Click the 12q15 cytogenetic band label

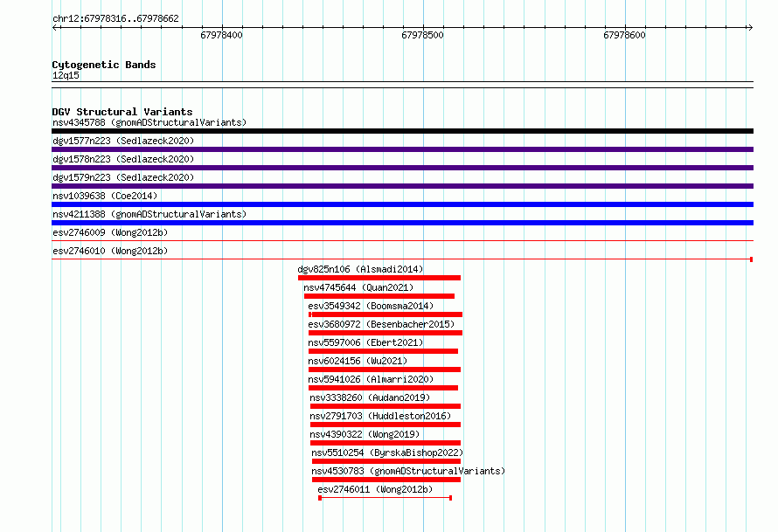pos(66,75)
